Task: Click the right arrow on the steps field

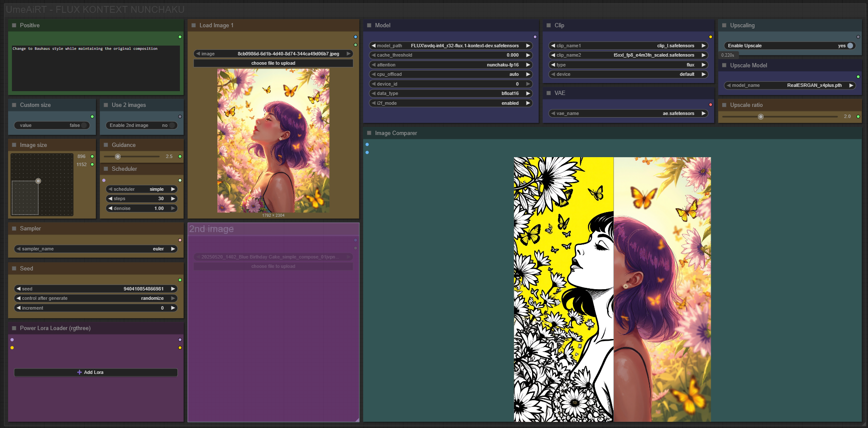Action: (x=173, y=199)
